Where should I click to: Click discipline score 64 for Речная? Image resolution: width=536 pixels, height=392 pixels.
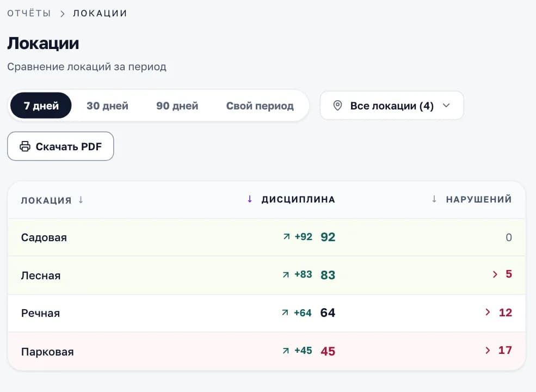[x=328, y=313]
